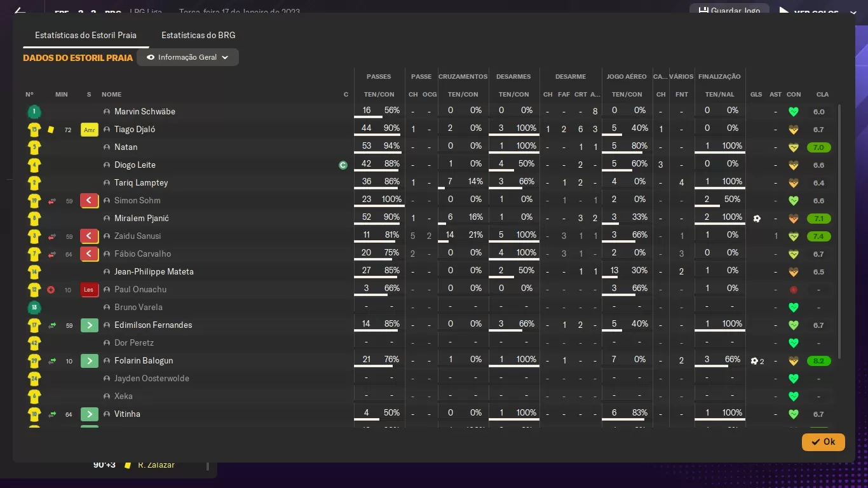Click the Guardar Jogo save disk icon

point(703,11)
